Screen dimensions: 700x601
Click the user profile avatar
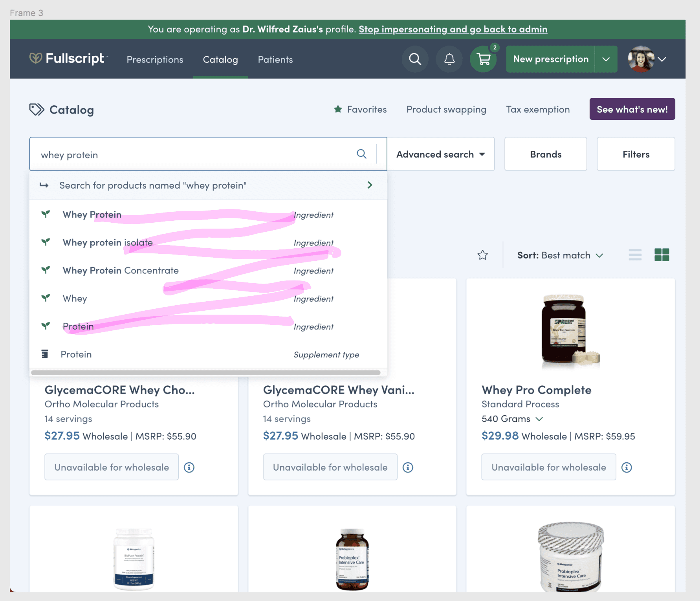pos(641,59)
